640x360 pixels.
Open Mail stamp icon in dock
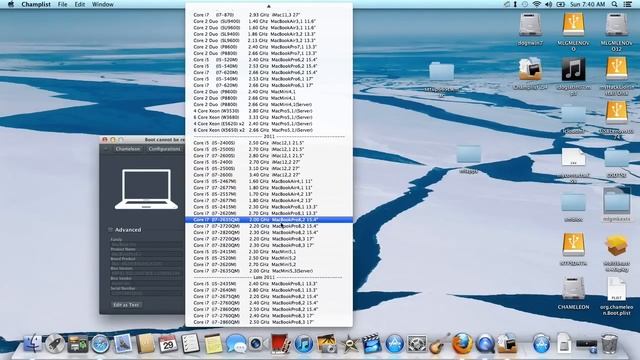tap(122, 343)
